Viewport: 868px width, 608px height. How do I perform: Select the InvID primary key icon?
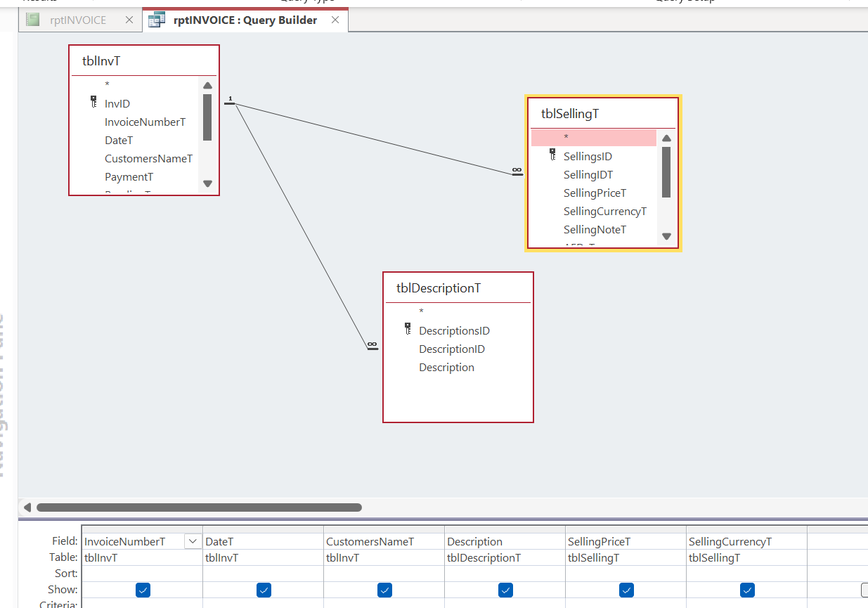pyautogui.click(x=93, y=103)
